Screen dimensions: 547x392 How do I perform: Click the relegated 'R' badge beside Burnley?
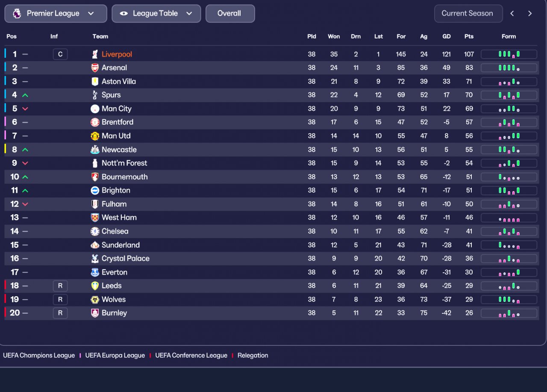pyautogui.click(x=60, y=313)
